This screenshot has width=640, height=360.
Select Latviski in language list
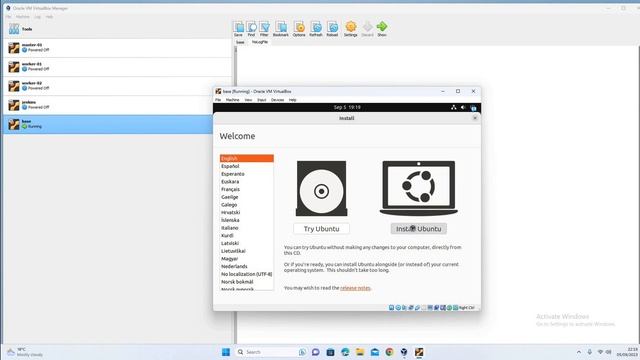(247, 243)
